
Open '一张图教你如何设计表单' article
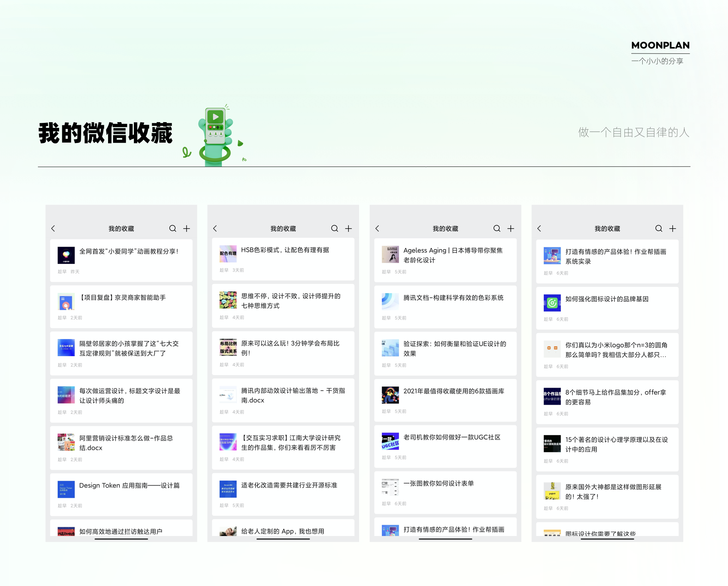tap(438, 483)
